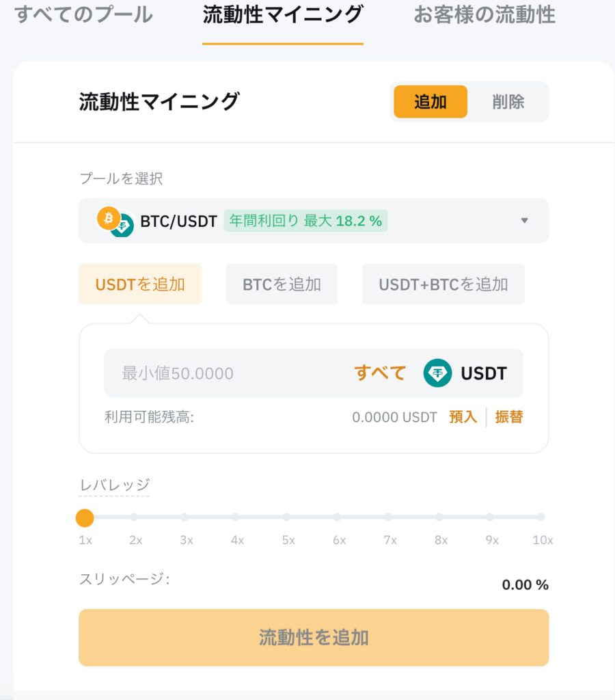This screenshot has height=700, width=615.
Task: Click the レバレッジ label for info
Action: (x=114, y=485)
